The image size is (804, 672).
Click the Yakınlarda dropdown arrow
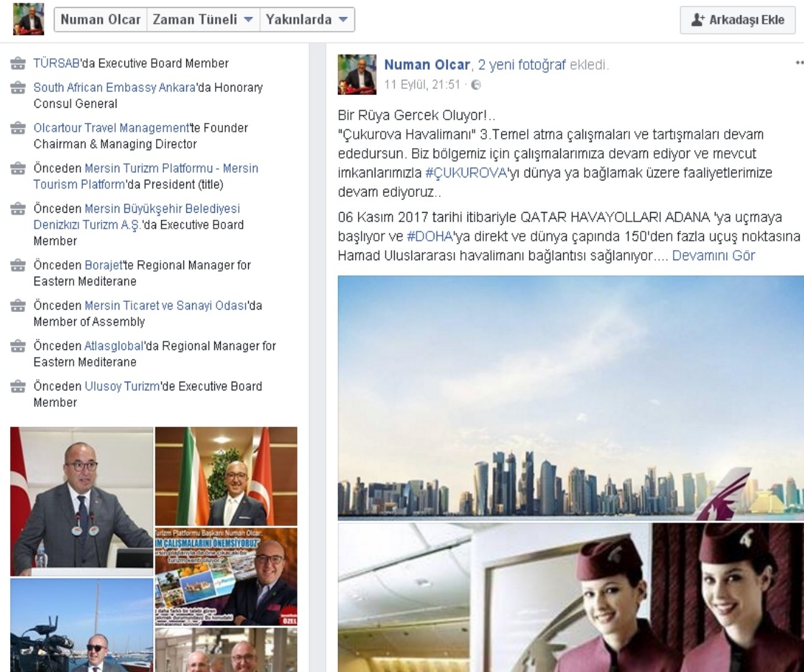[344, 19]
